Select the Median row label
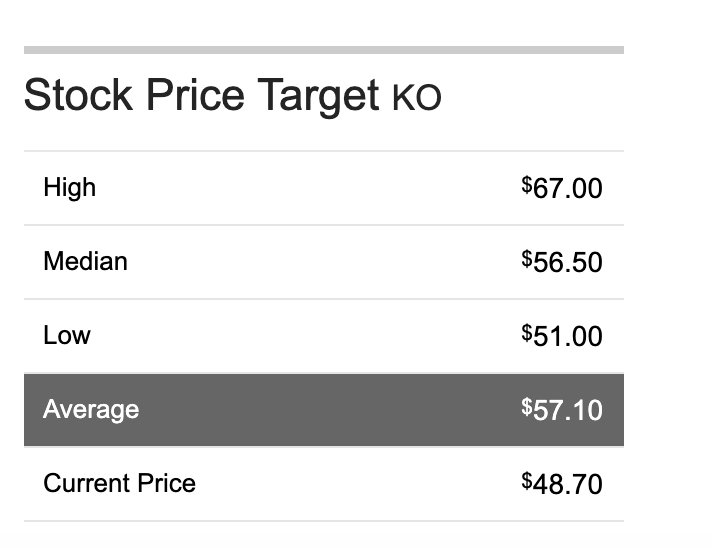This screenshot has height=548, width=712. point(85,261)
